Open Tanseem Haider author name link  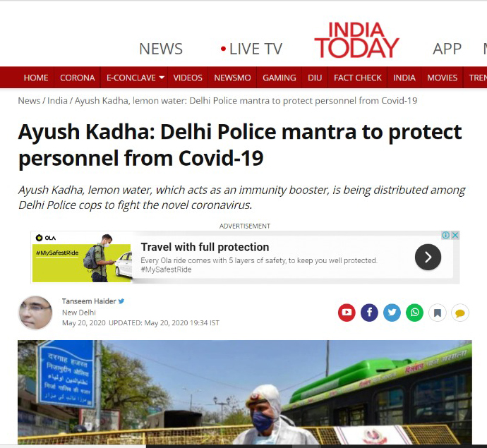[x=89, y=301]
